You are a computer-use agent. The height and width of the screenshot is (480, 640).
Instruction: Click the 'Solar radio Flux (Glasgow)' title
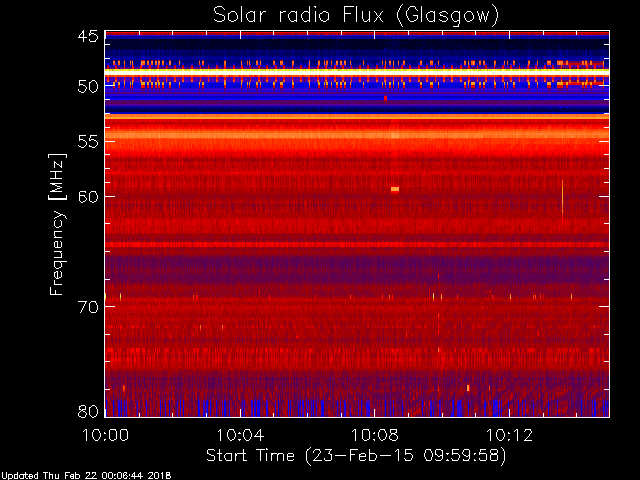pyautogui.click(x=356, y=16)
